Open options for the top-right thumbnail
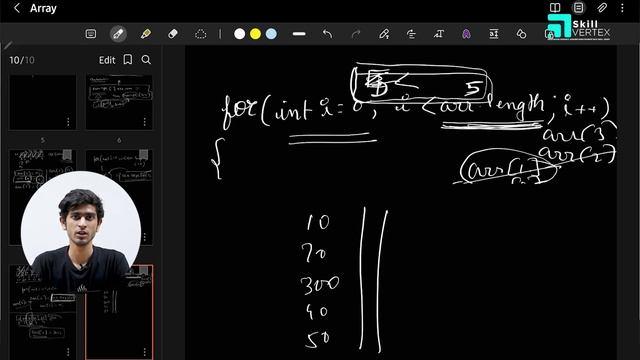Image resolution: width=640 pixels, height=360 pixels. coord(144,122)
